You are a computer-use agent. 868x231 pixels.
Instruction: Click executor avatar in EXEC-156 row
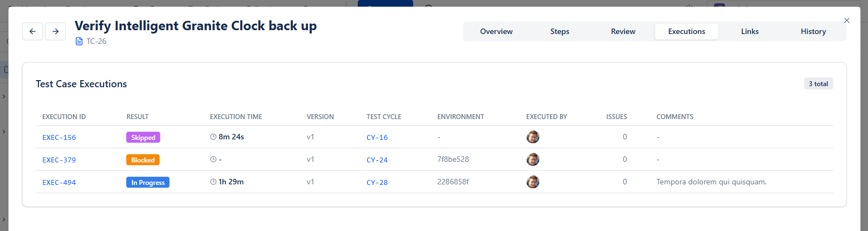click(533, 137)
